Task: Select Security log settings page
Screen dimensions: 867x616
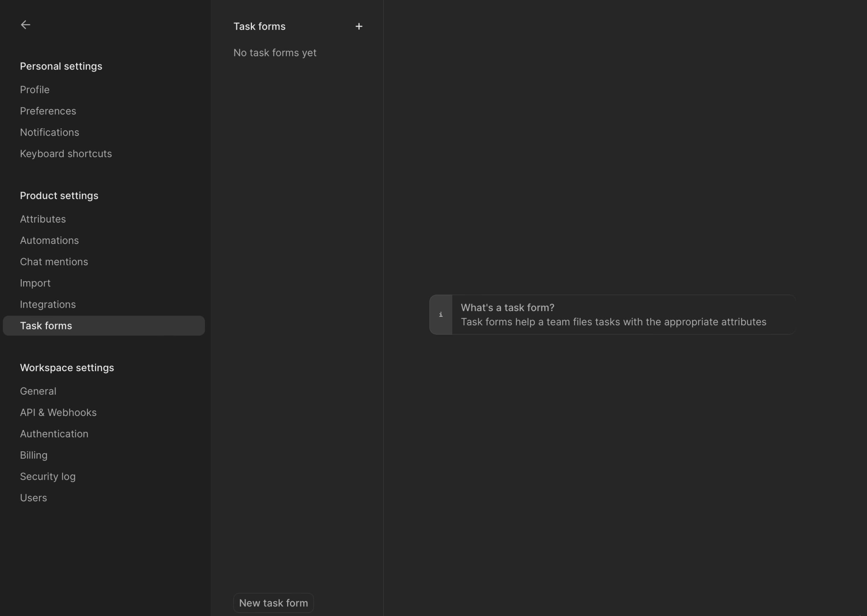Action: (47, 477)
